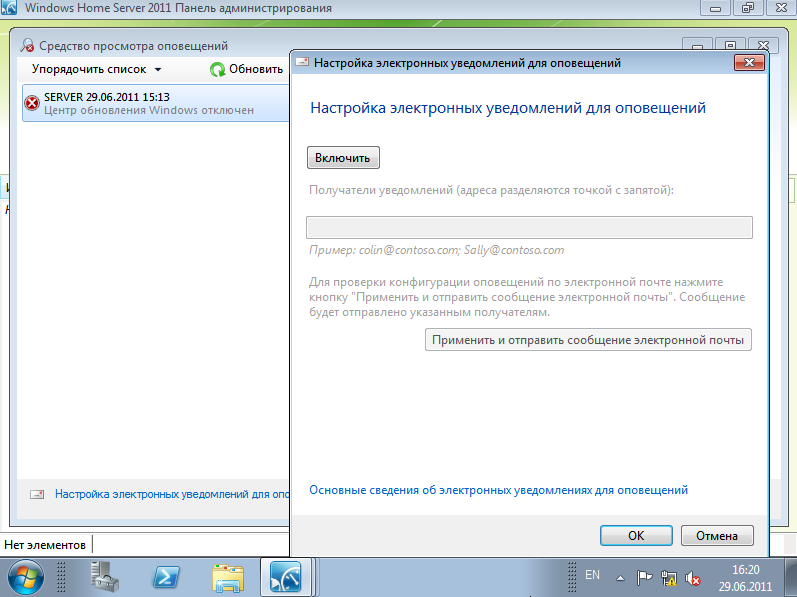Confirm dialog with OK button

tap(636, 536)
